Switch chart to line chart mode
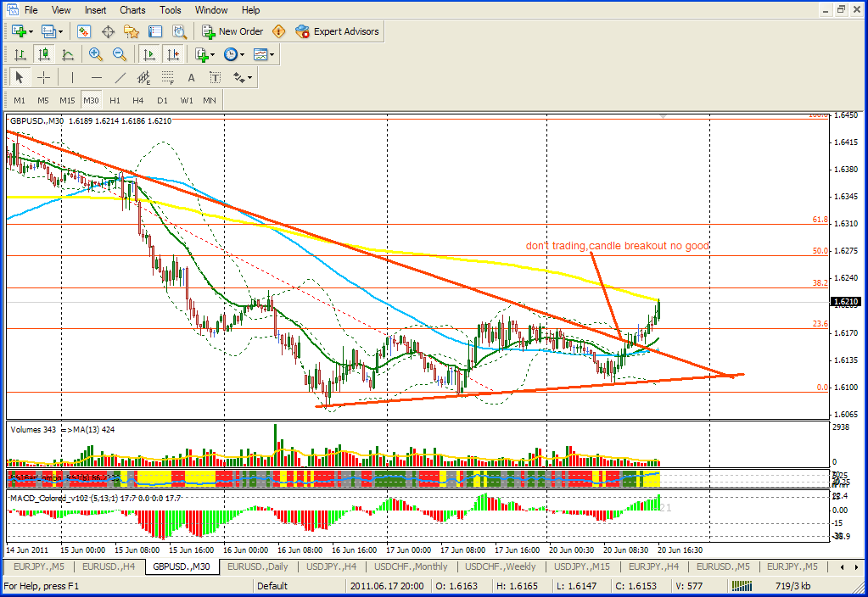The height and width of the screenshot is (597, 868). (68, 54)
